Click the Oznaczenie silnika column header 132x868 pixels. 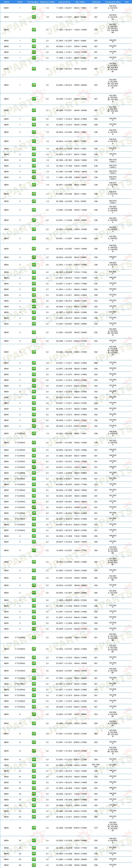tap(113, 2)
